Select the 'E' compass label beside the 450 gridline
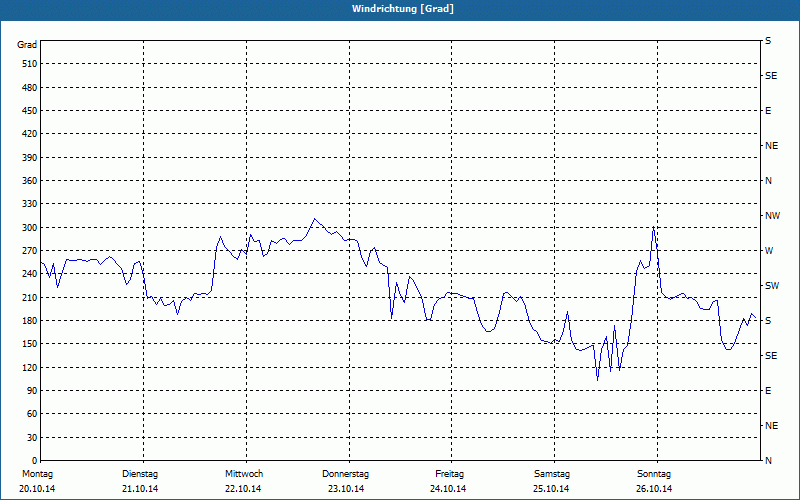 click(768, 111)
